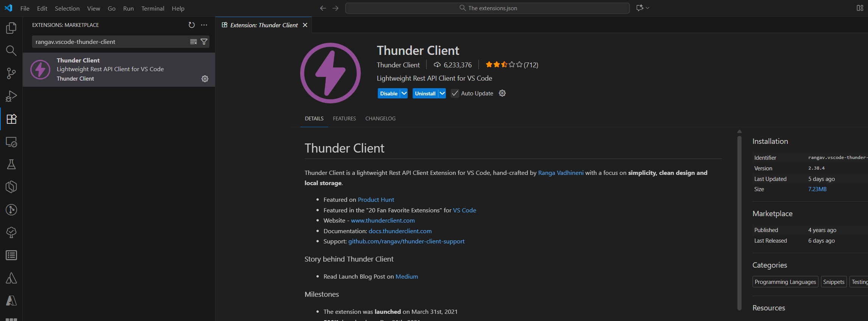Open the Remote Explorer view

tap(11, 142)
